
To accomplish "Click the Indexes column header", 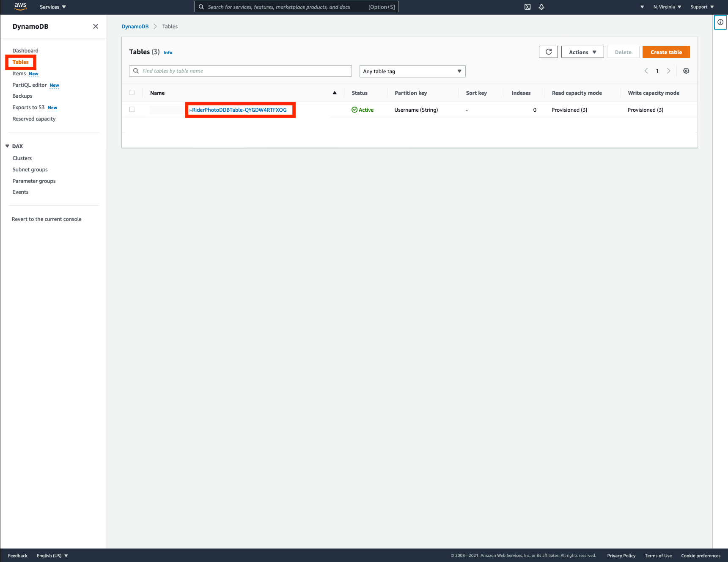I will [521, 93].
